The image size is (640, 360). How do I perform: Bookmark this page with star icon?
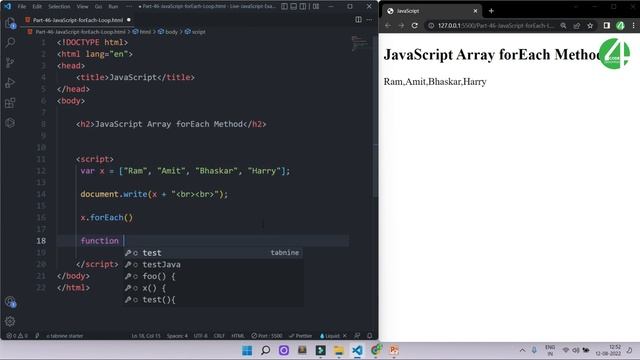point(590,25)
